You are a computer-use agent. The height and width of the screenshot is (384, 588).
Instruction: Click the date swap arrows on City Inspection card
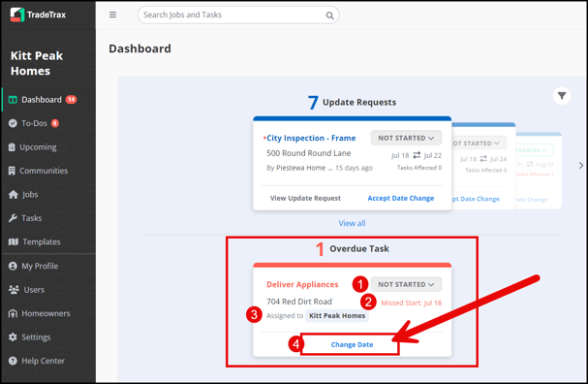(417, 155)
